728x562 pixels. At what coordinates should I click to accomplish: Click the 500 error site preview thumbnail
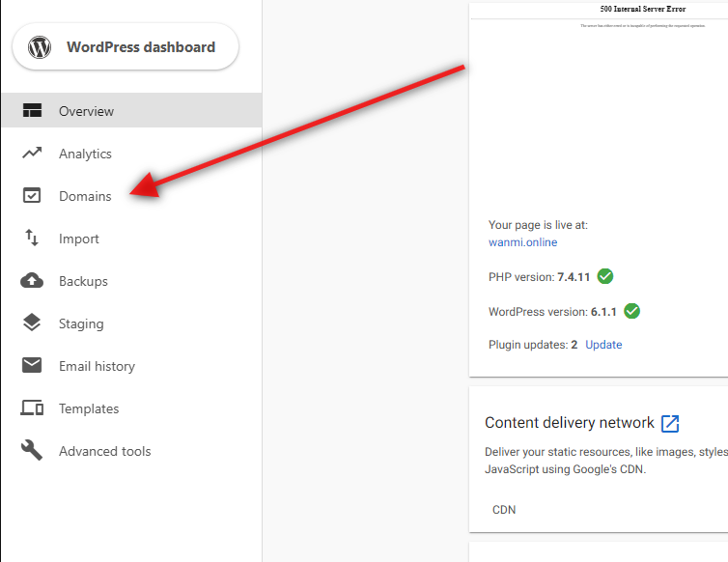pyautogui.click(x=599, y=97)
